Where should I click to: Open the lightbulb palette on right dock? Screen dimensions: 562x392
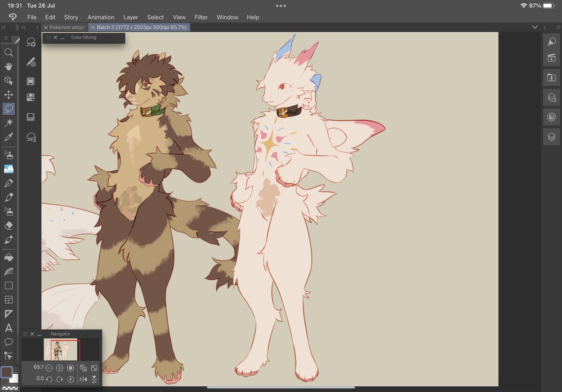(x=552, y=42)
